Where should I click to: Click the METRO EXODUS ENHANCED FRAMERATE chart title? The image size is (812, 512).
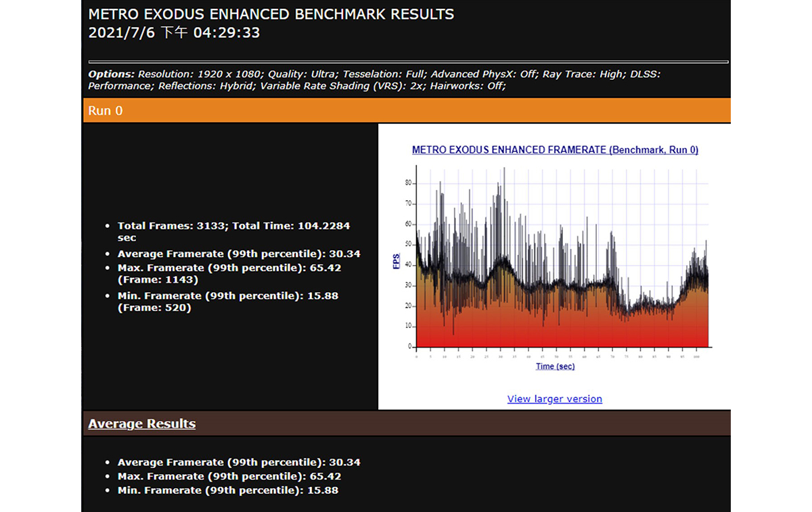click(x=555, y=150)
